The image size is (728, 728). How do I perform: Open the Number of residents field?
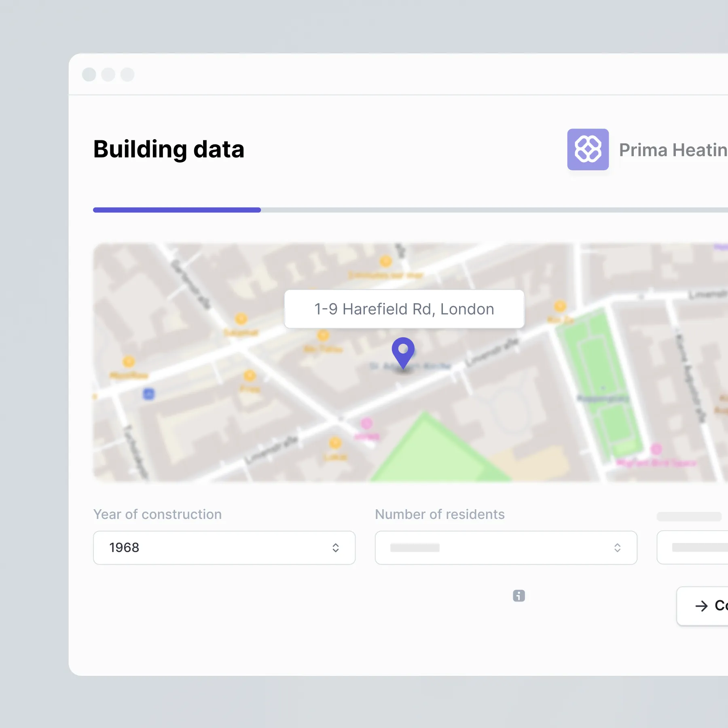(506, 548)
